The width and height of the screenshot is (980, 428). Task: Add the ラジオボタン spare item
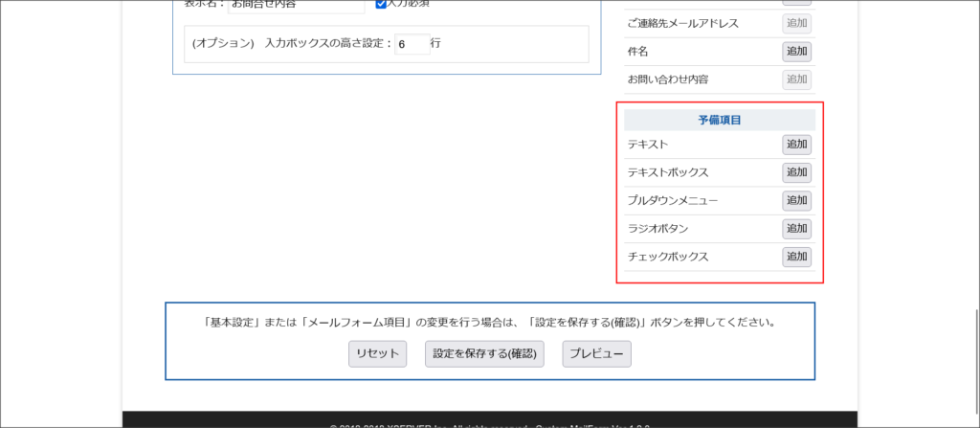pyautogui.click(x=797, y=229)
